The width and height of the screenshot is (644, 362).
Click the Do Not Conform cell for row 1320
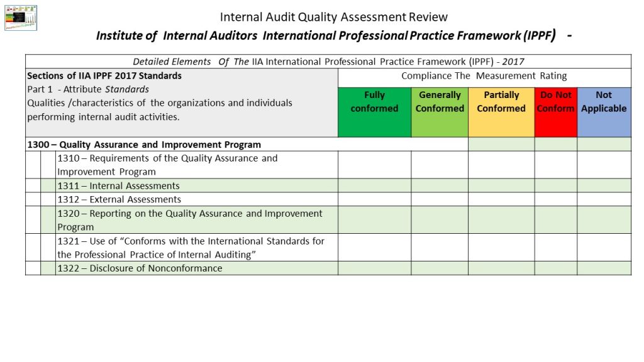(556, 220)
